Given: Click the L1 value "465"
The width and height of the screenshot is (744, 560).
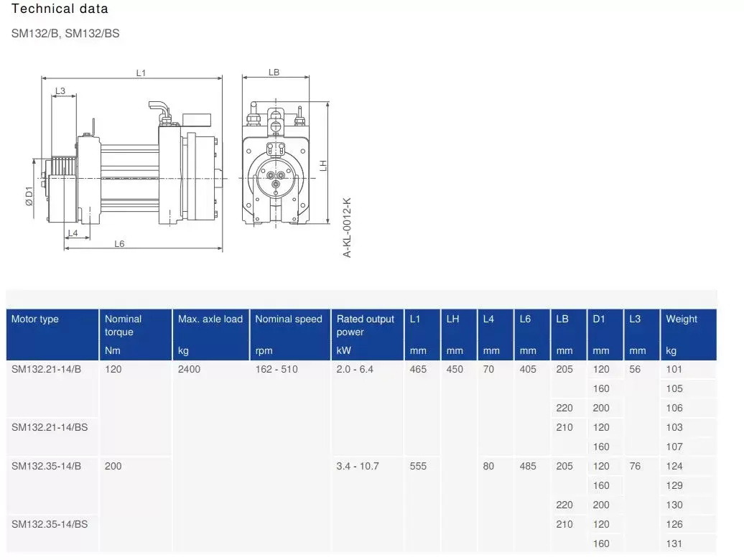Looking at the screenshot, I should coord(418,369).
